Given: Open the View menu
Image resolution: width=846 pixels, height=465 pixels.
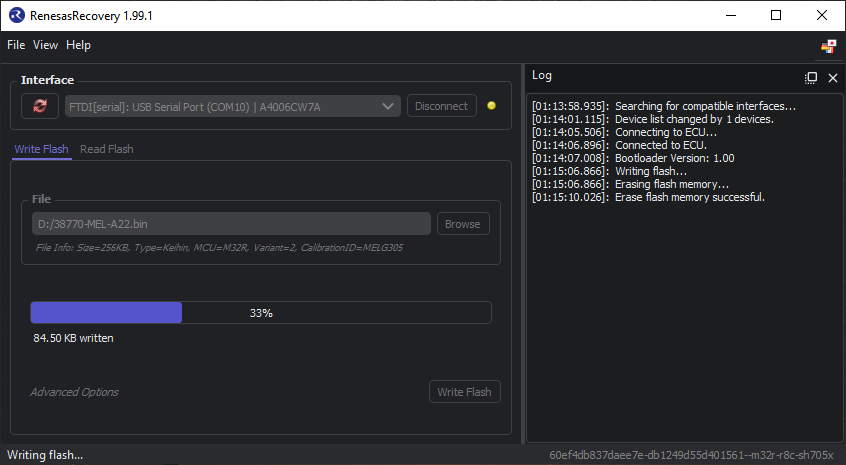Looking at the screenshot, I should tap(45, 45).
